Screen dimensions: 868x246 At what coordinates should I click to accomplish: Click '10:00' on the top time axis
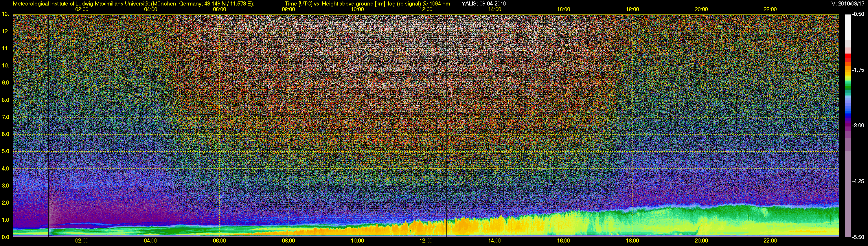pyautogui.click(x=357, y=10)
